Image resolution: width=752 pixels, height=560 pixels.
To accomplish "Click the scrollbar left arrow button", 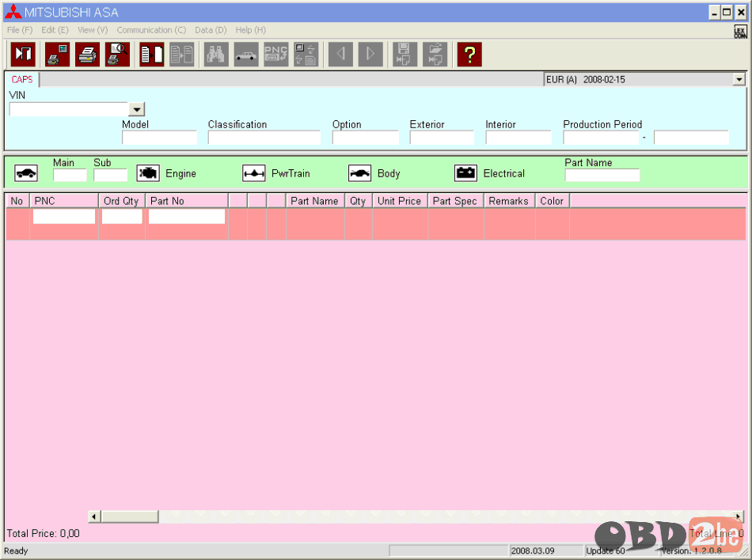I will tap(94, 516).
